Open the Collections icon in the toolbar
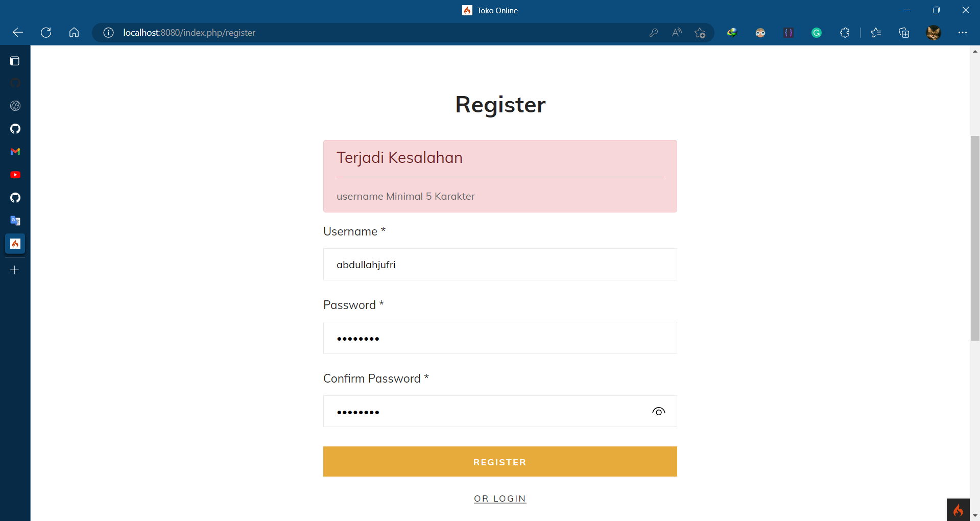 point(904,32)
